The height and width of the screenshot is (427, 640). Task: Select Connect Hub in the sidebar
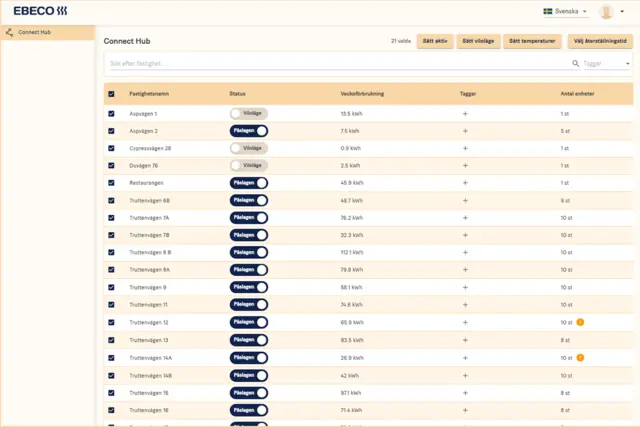pos(48,32)
